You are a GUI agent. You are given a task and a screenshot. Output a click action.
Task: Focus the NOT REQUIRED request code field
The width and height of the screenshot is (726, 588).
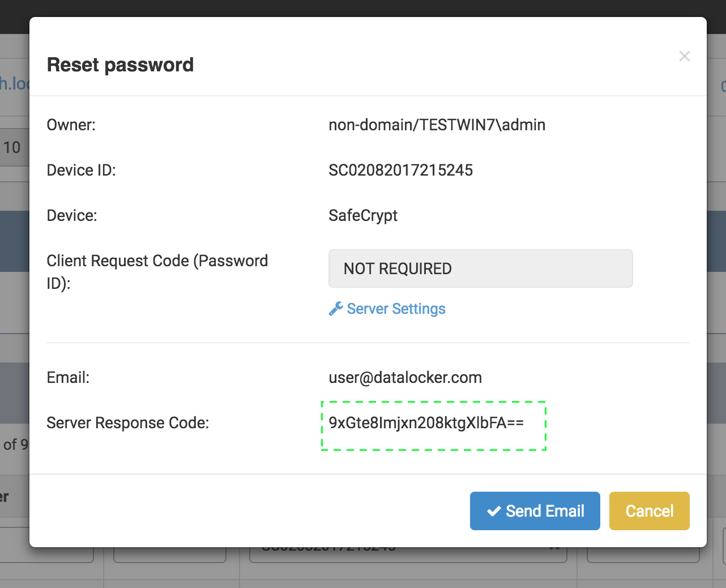tap(480, 269)
